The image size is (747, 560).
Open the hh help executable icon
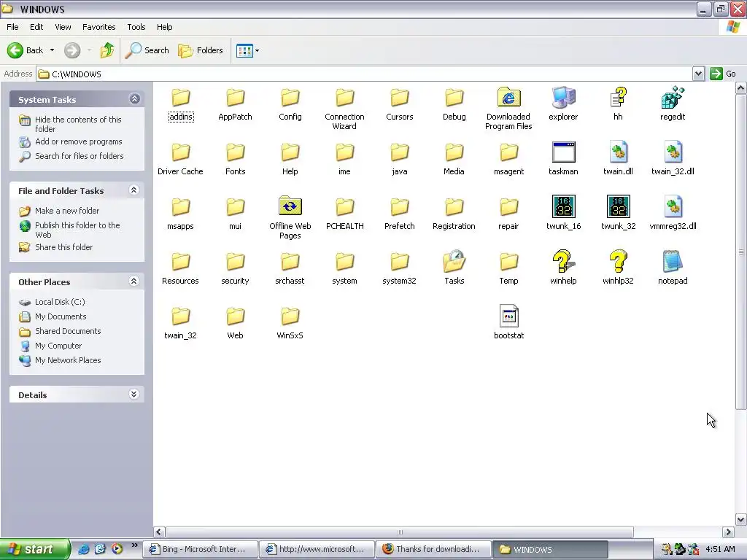pos(618,98)
